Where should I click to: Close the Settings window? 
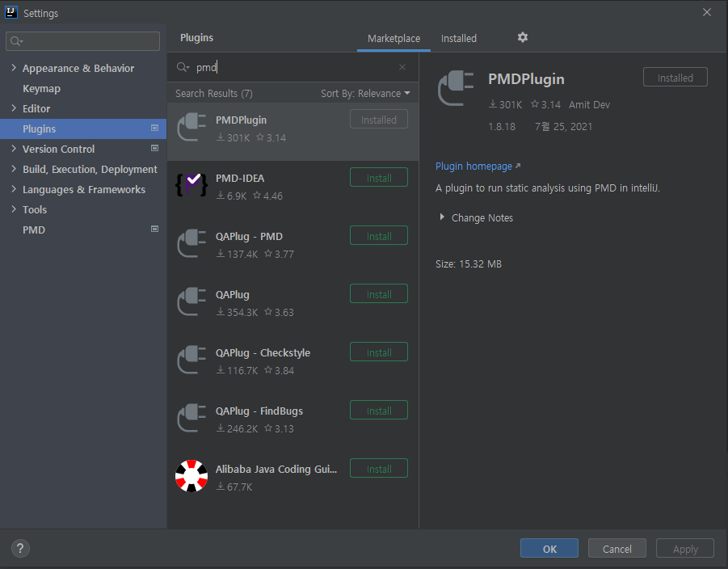707,12
